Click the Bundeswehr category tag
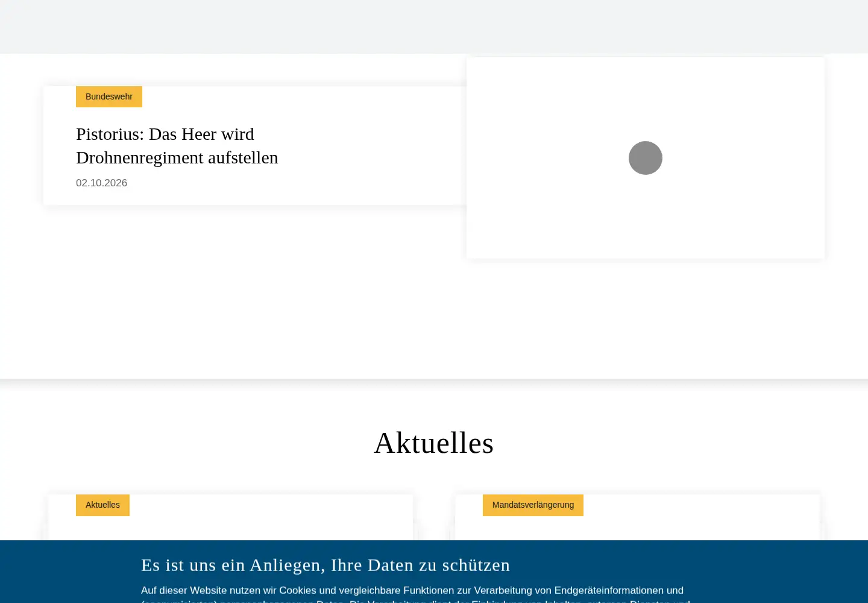Viewport: 868px width, 603px height. [x=109, y=96]
